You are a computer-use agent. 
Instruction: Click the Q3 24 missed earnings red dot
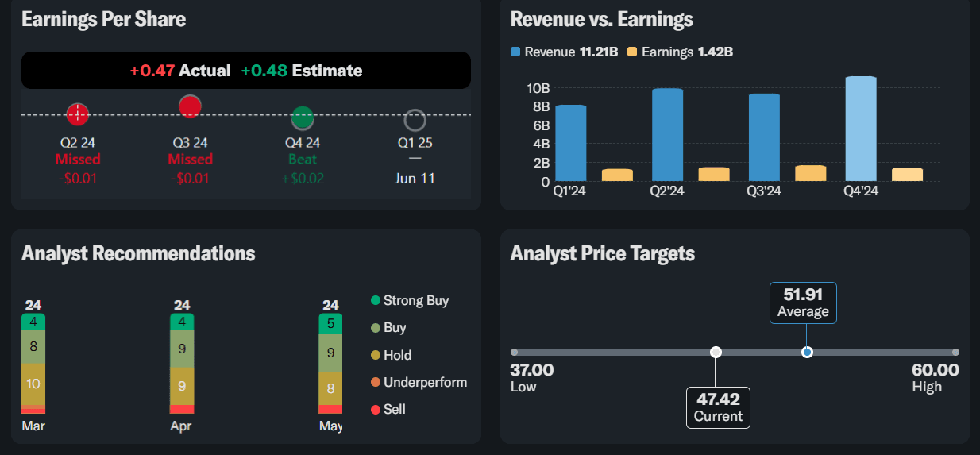[190, 106]
